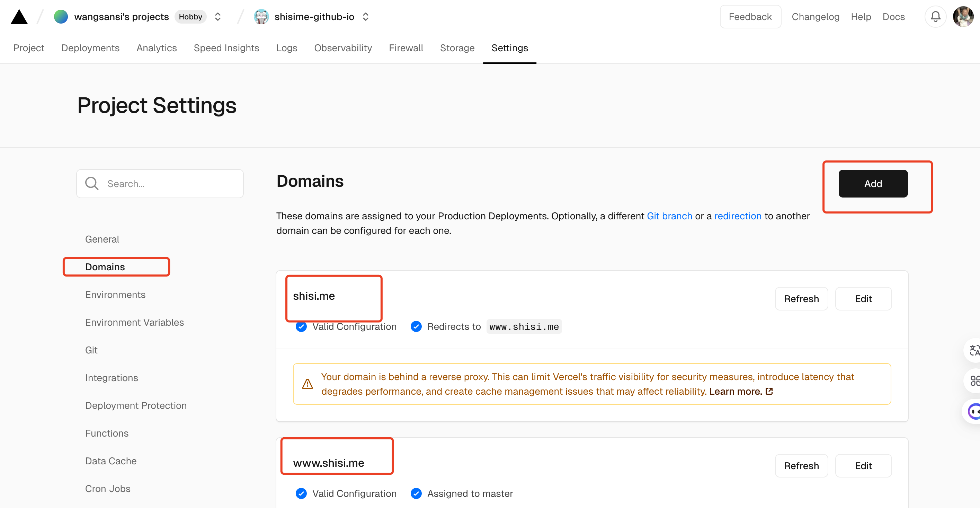Click the Add domain button
The width and height of the screenshot is (980, 508).
873,184
